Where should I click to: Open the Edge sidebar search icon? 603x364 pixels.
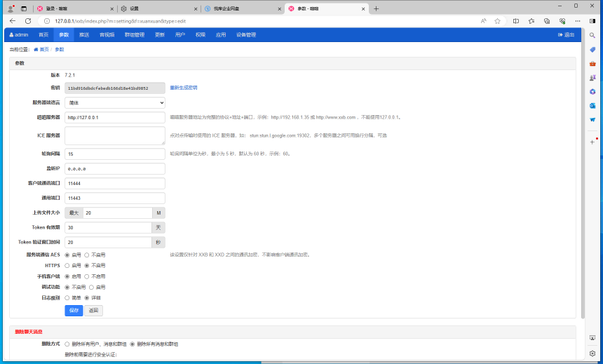(592, 34)
